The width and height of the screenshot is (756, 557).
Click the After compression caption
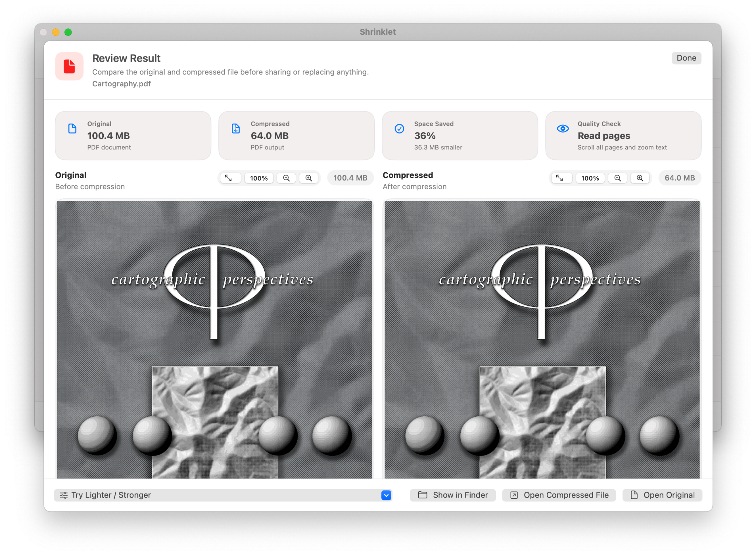[x=414, y=187]
